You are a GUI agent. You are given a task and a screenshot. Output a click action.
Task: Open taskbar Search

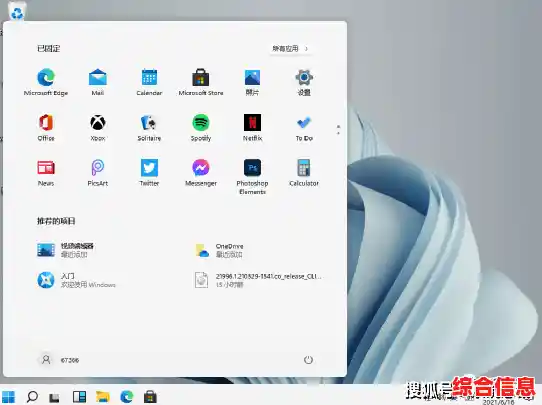click(32, 397)
